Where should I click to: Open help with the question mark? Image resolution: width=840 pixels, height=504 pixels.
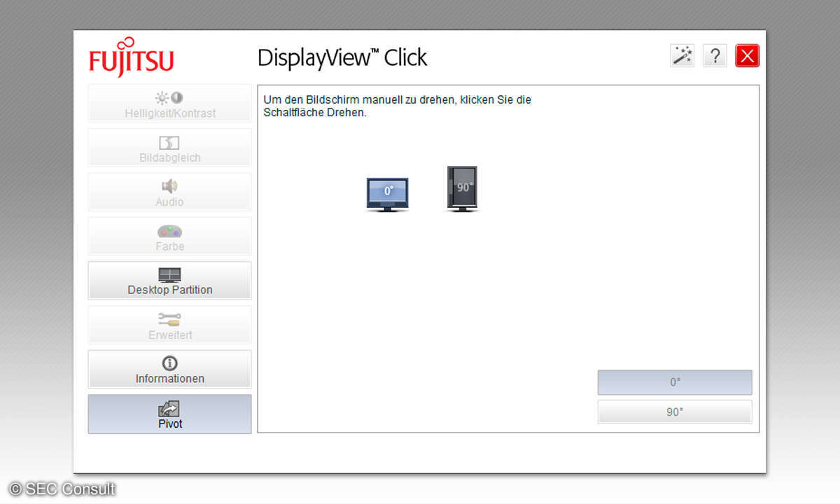click(715, 56)
